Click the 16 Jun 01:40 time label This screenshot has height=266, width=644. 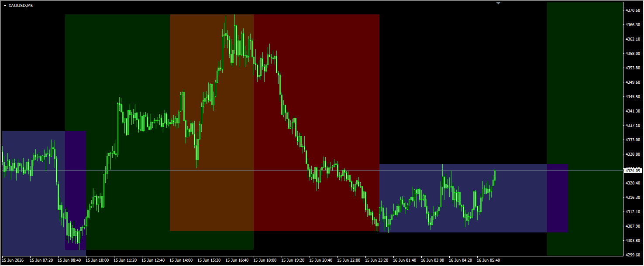(x=404, y=260)
